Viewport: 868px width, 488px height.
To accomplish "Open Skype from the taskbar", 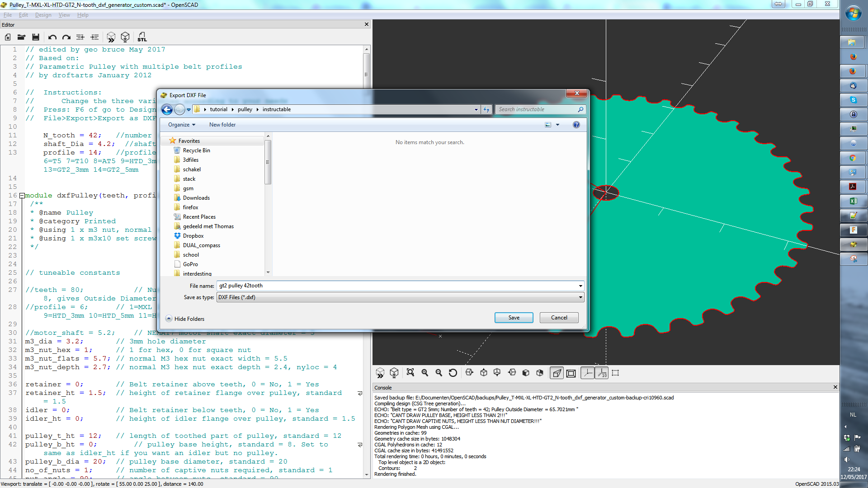I will [853, 100].
